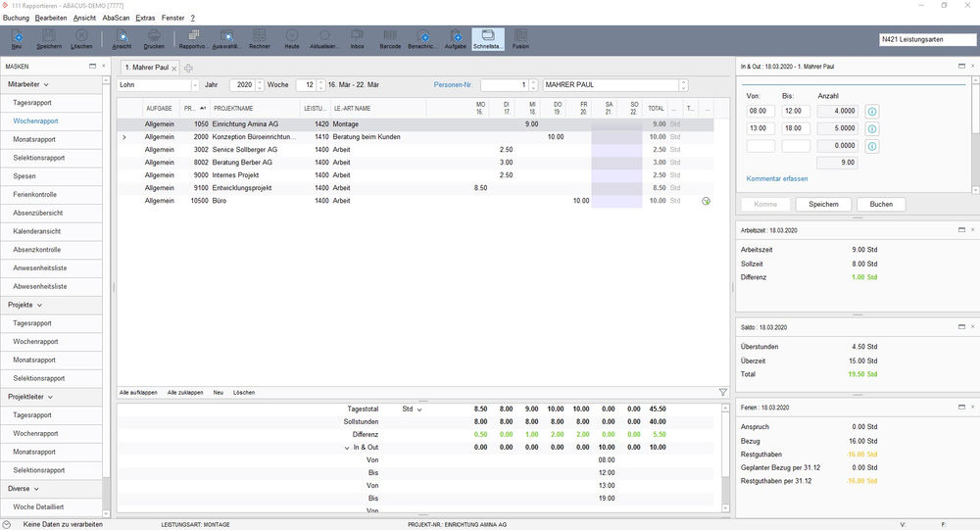Open the Ansicht menu
This screenshot has width=980, height=530.
[x=84, y=19]
